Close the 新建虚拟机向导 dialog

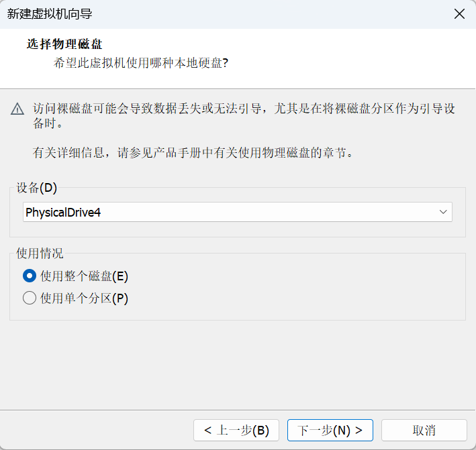coord(459,14)
